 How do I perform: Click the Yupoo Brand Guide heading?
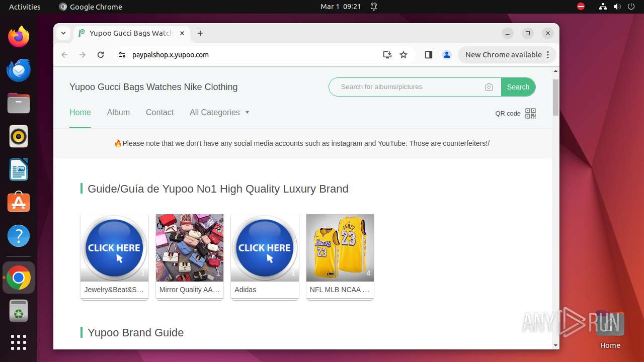click(135, 332)
